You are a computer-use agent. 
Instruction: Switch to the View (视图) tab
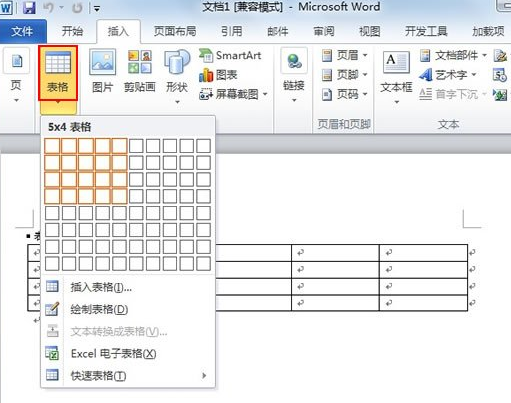(x=370, y=31)
